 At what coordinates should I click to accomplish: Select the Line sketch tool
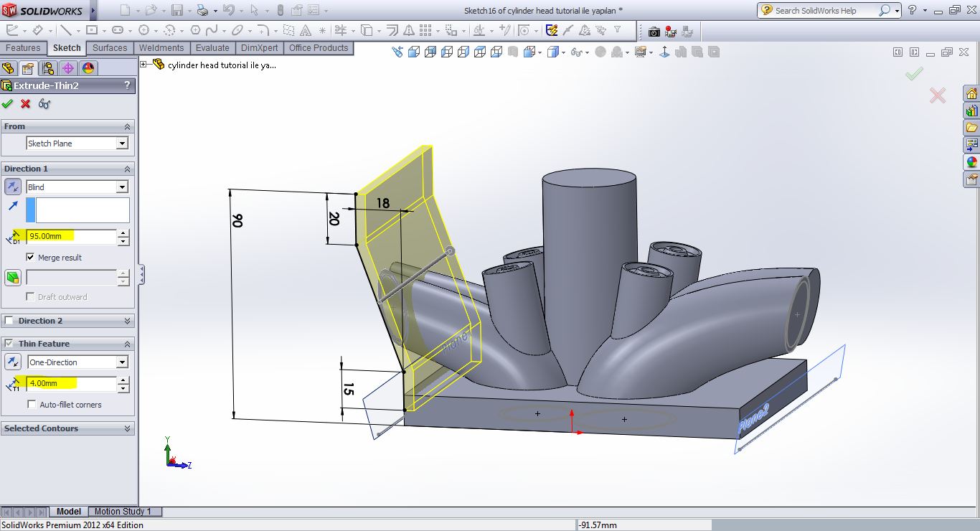[66, 30]
